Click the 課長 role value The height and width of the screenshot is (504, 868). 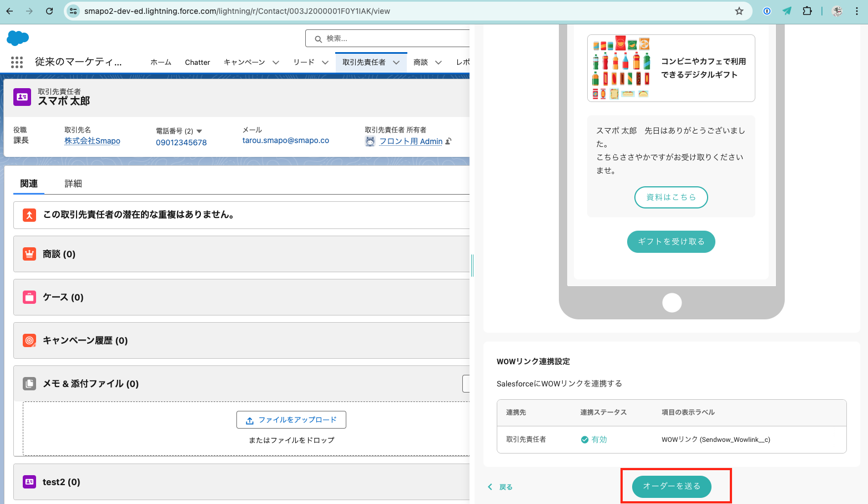tap(21, 140)
